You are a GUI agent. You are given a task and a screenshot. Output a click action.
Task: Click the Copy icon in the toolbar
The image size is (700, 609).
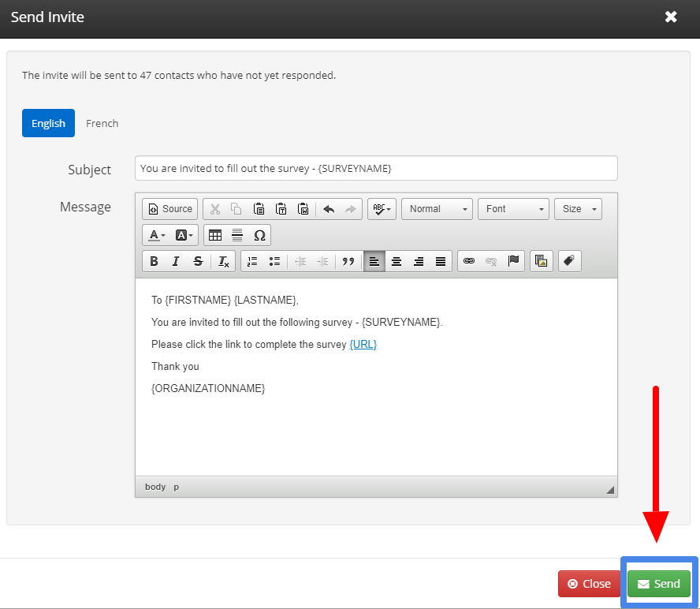tap(236, 209)
